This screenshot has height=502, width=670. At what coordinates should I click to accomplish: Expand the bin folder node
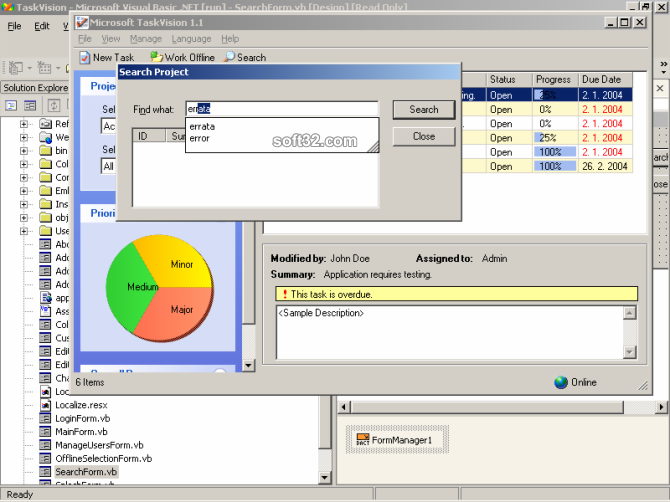[x=24, y=151]
